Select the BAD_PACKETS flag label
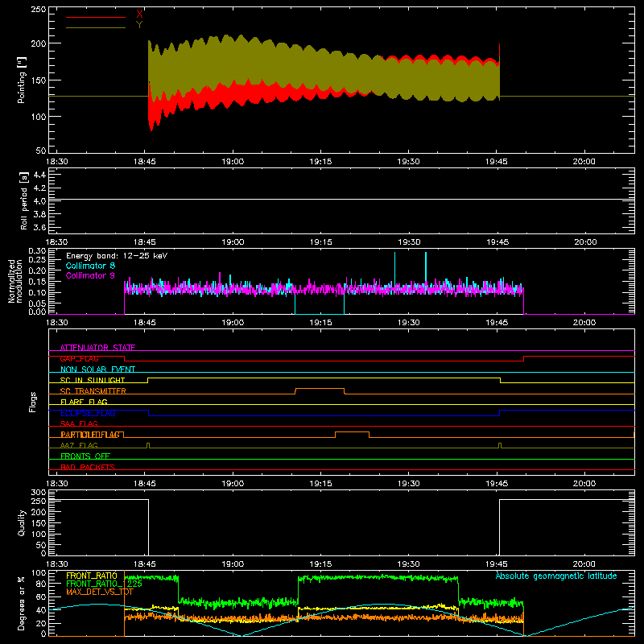Image resolution: width=644 pixels, height=644 pixels. click(88, 467)
